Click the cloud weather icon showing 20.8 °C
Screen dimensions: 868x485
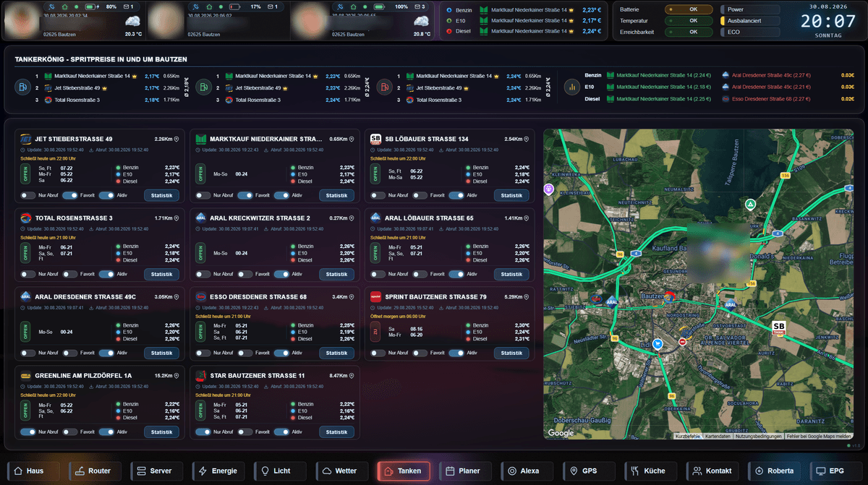tap(423, 21)
